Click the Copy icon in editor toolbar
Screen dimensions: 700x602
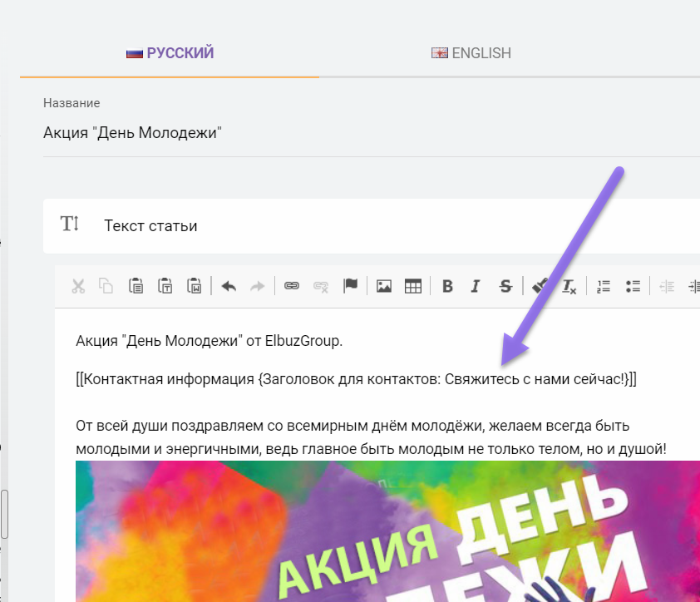106,287
